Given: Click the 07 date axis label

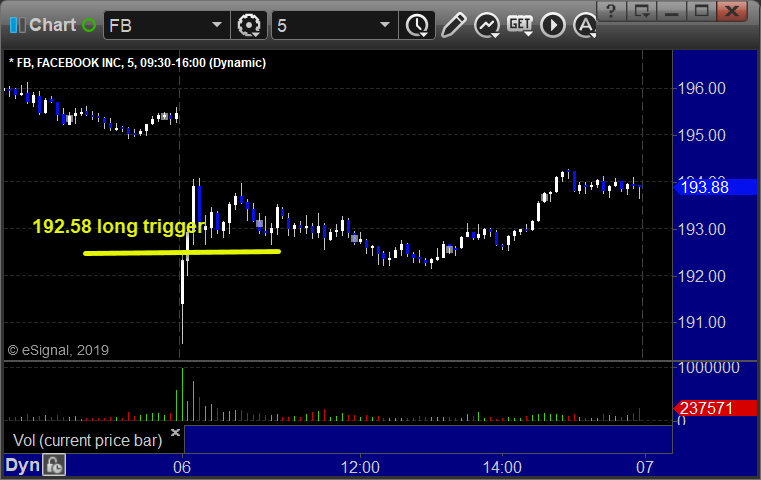Looking at the screenshot, I should pos(645,467).
